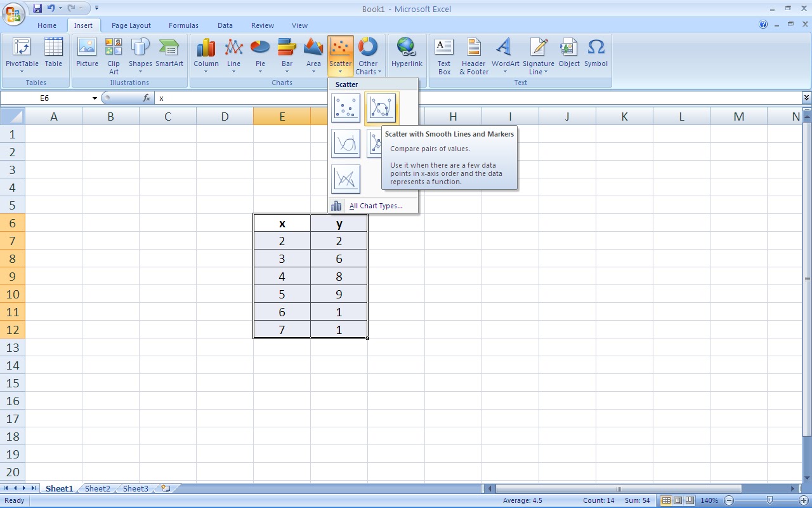Open the Other Charts dropdown
The width and height of the screenshot is (812, 508).
[369, 55]
